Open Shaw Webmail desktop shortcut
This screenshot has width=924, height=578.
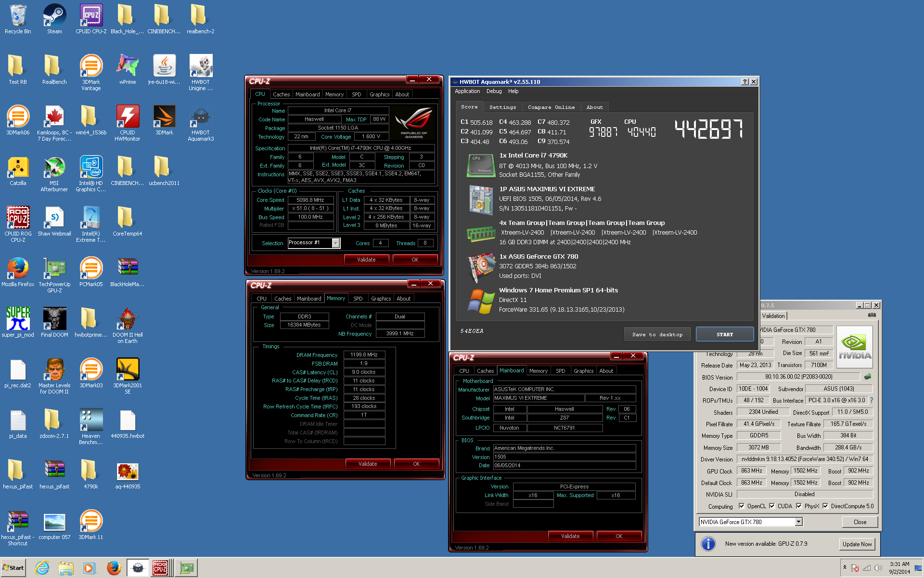click(x=54, y=222)
